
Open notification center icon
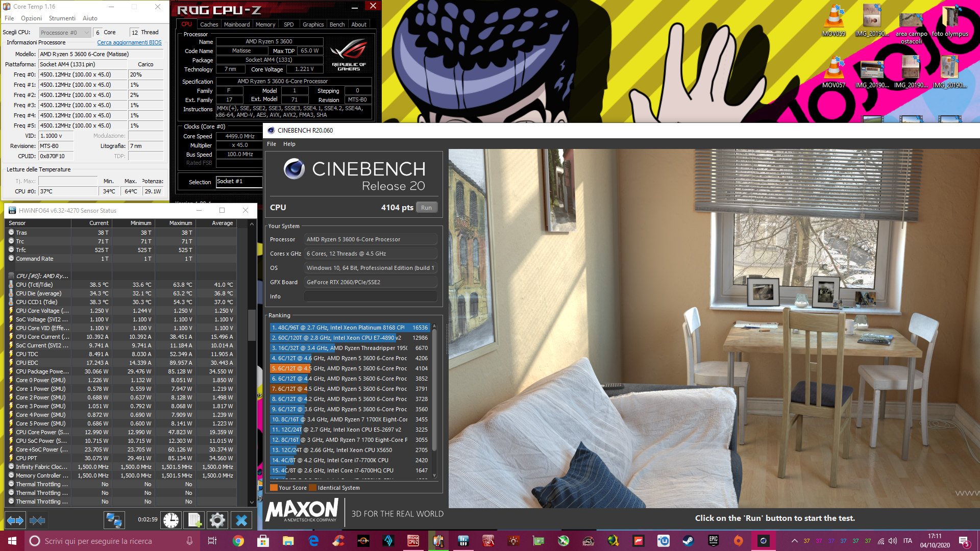pyautogui.click(x=964, y=541)
